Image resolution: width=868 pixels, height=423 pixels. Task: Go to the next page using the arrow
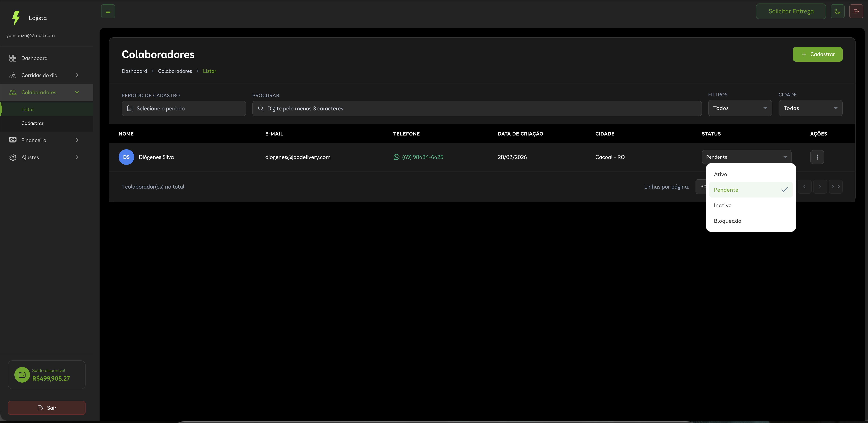click(820, 187)
